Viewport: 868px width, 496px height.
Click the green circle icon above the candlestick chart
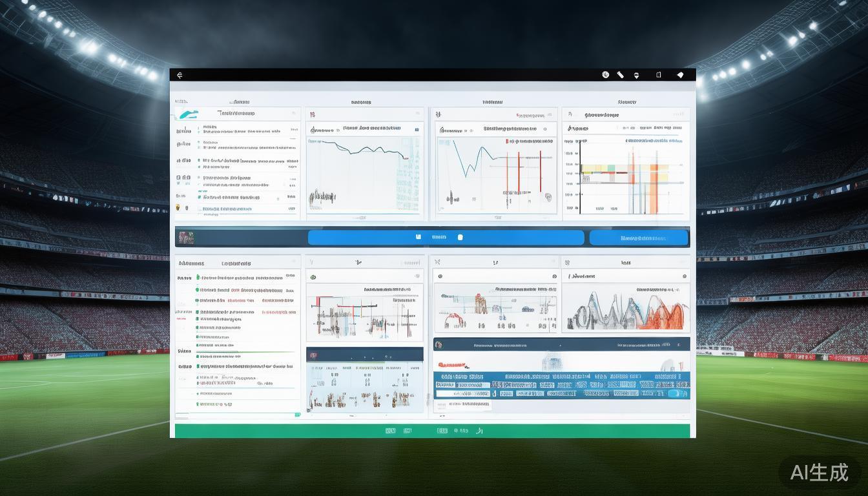pos(313,276)
